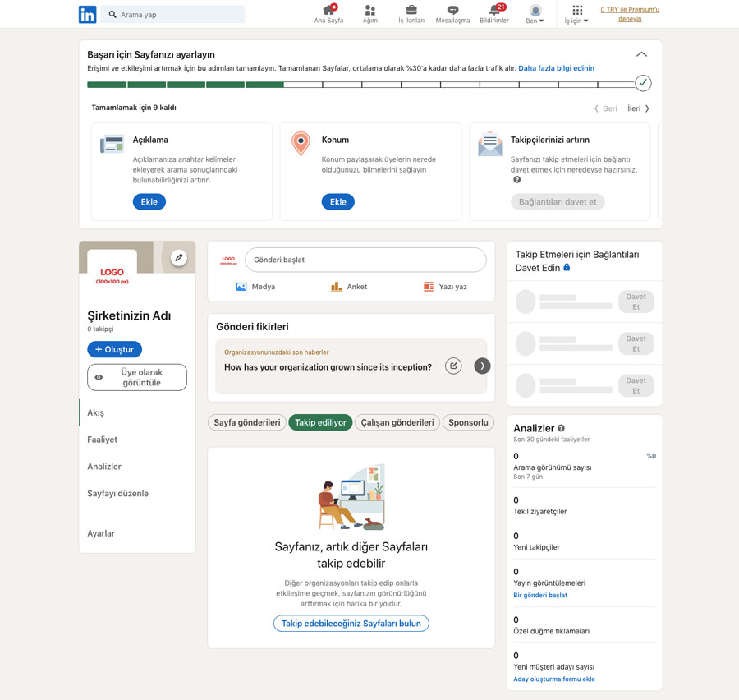739x700 pixels.
Task: Open Ayarlar from the left sidebar
Action: coord(100,532)
